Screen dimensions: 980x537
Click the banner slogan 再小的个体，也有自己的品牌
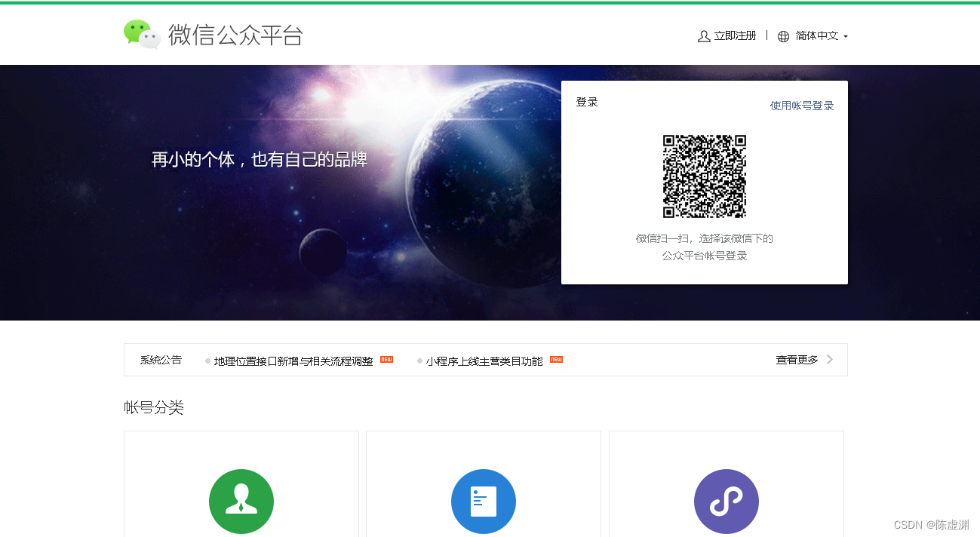(x=260, y=159)
